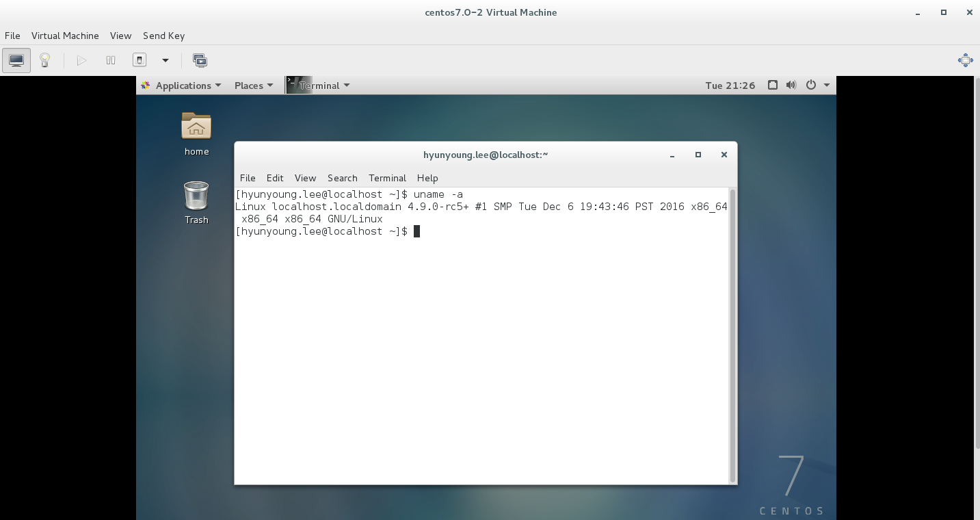Click the 'uname -a' command text
980x520 pixels.
[x=438, y=194]
